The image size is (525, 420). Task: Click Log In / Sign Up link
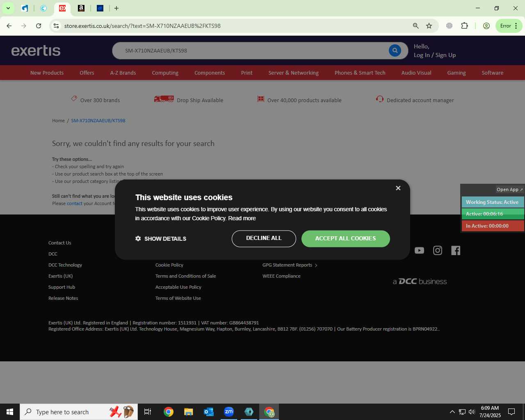(435, 55)
